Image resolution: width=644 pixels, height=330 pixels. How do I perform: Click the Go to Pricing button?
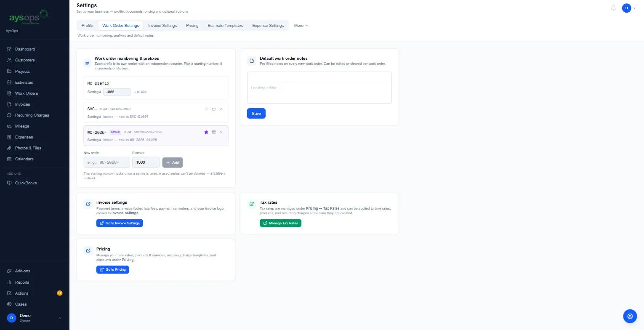click(113, 269)
